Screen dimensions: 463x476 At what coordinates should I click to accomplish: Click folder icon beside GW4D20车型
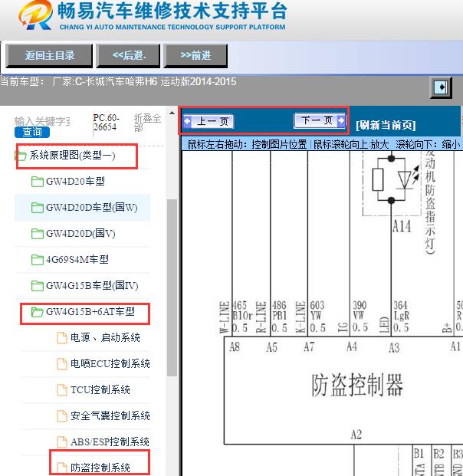pos(38,182)
